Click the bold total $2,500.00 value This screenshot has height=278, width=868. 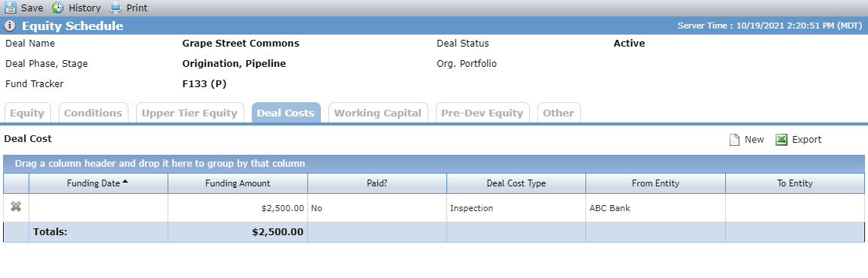click(277, 232)
